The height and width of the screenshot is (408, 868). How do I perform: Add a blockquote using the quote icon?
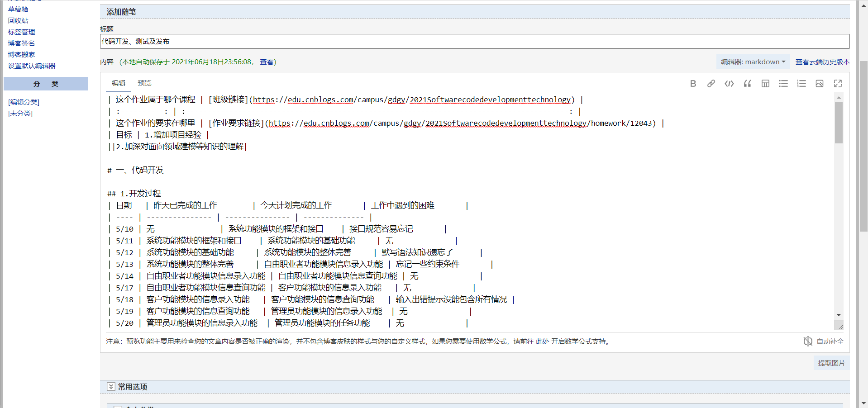pos(747,84)
